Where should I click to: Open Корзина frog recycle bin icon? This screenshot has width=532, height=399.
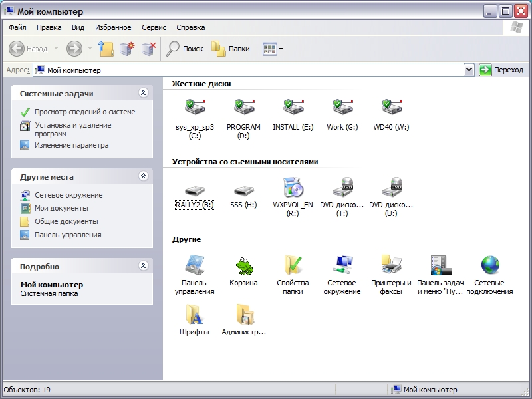pyautogui.click(x=243, y=266)
